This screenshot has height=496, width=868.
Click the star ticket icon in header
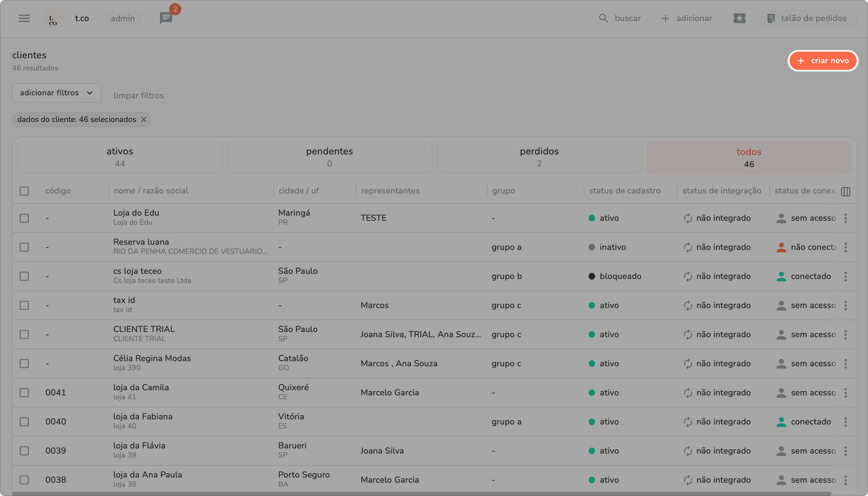point(739,18)
